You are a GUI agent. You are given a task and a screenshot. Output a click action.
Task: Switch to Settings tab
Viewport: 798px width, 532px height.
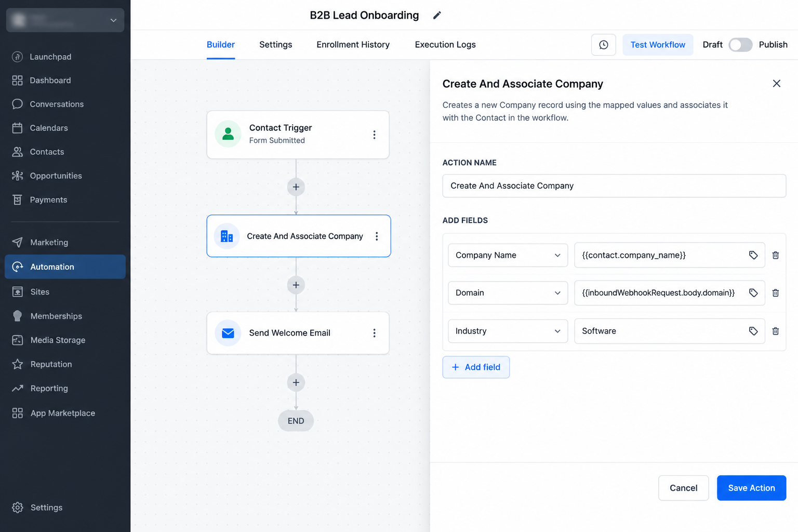pyautogui.click(x=276, y=45)
